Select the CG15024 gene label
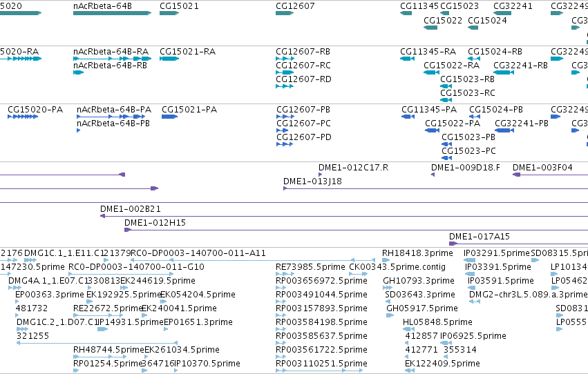The image size is (588, 374). coord(487,20)
